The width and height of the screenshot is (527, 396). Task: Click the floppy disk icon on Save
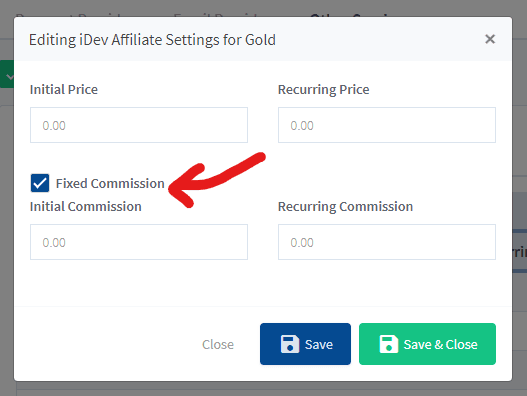289,344
